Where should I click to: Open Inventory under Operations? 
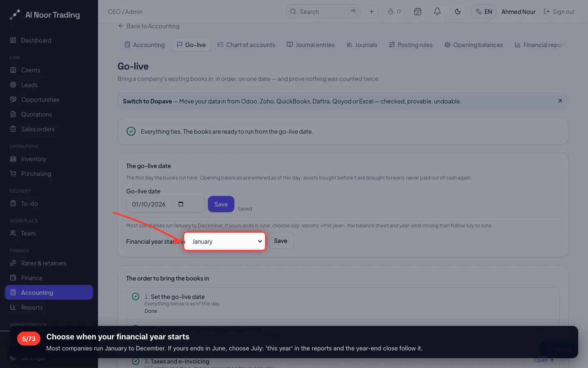pos(49,159)
